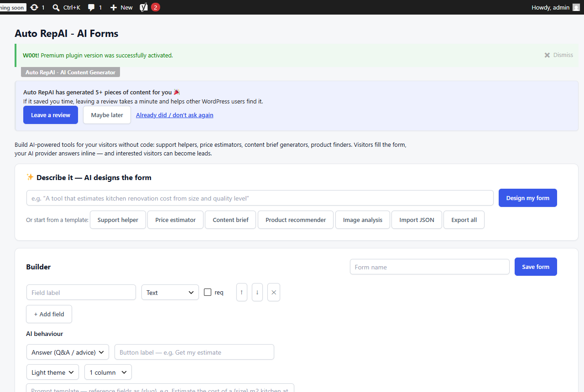Screen dimensions: 584x392
Task: Focus the Field label input
Action: pos(81,292)
